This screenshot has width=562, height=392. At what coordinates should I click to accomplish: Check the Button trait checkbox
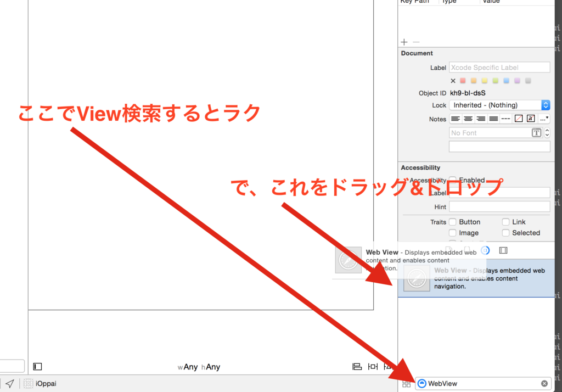coord(453,222)
